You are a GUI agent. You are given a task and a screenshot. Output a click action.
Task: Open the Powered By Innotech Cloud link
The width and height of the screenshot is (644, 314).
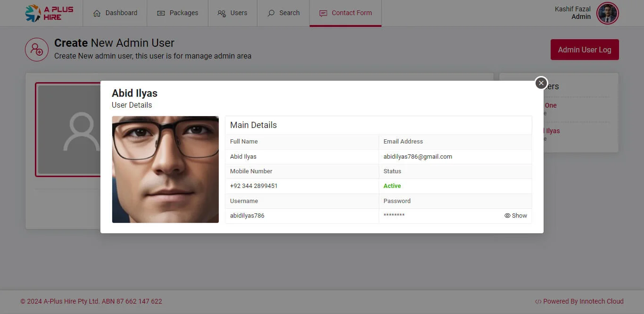tap(583, 301)
